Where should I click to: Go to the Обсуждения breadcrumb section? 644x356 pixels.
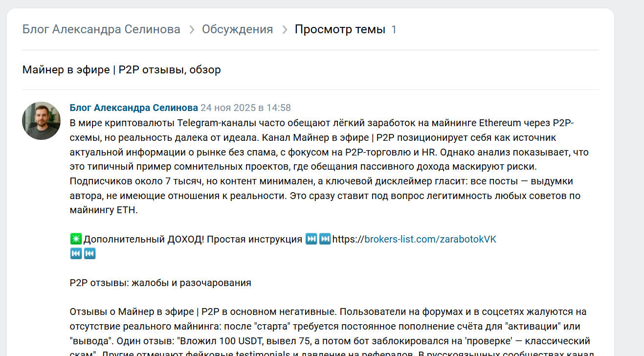pos(237,29)
